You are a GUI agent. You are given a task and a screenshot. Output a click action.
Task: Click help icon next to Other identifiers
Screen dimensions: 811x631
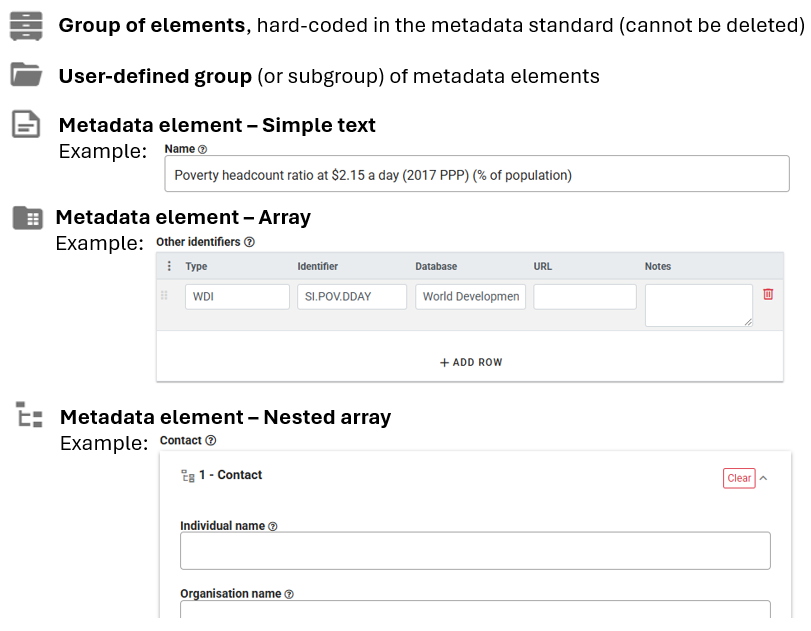[x=250, y=242]
